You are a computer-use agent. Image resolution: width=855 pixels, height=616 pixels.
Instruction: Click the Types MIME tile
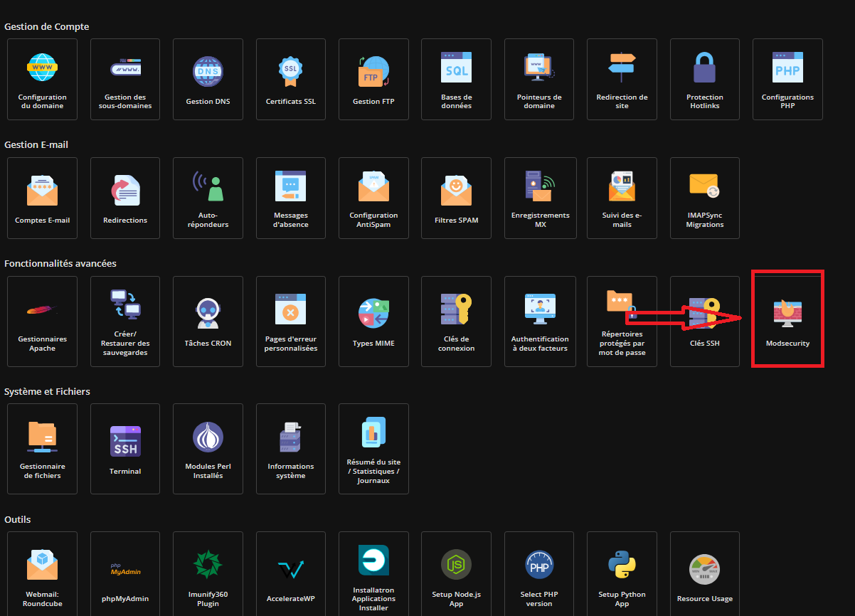[373, 322]
